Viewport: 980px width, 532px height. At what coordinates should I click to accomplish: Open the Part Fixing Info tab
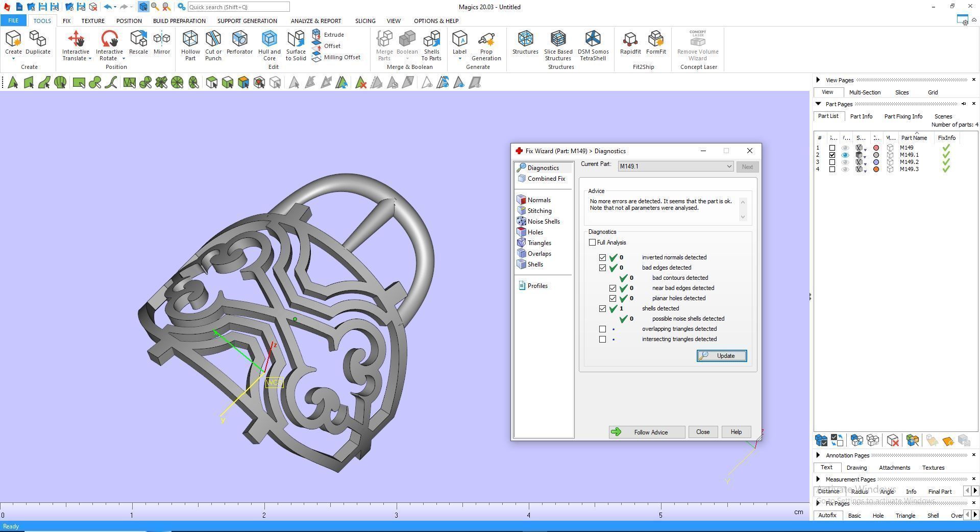coord(903,116)
